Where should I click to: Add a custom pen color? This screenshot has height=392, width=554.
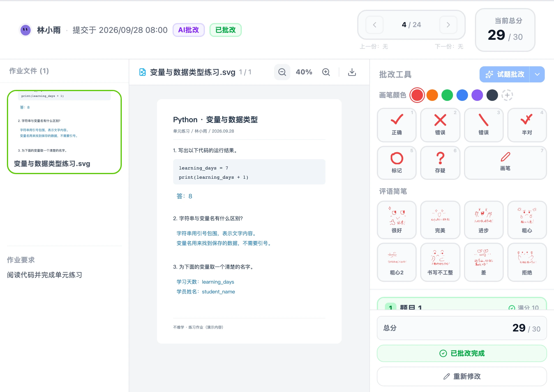(x=507, y=95)
